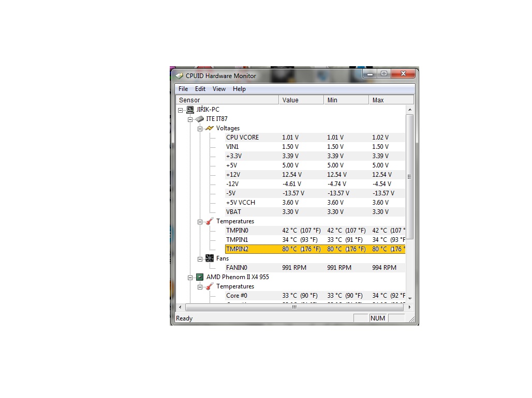
Task: Select the +3.3V sensor row
Action: point(315,156)
